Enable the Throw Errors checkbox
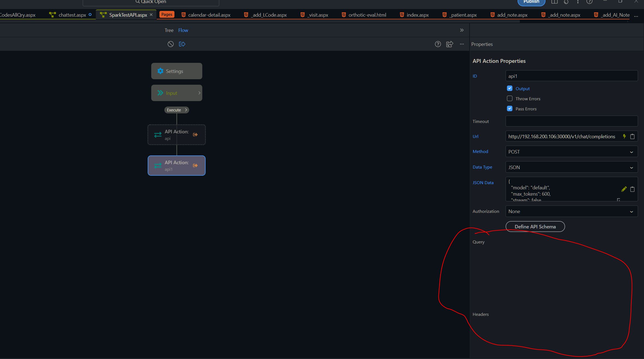This screenshot has width=644, height=359. pyautogui.click(x=510, y=98)
